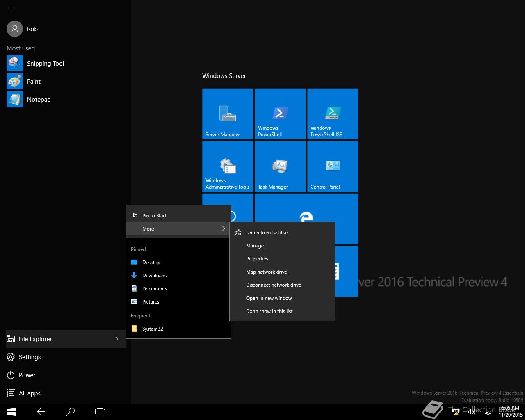
Task: Select Properties in the submenu
Action: click(282, 258)
